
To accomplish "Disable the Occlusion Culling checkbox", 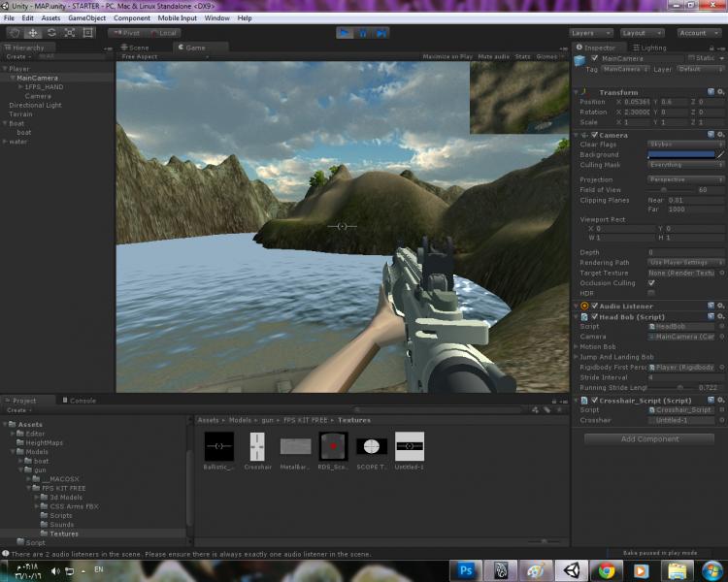I will pos(651,282).
